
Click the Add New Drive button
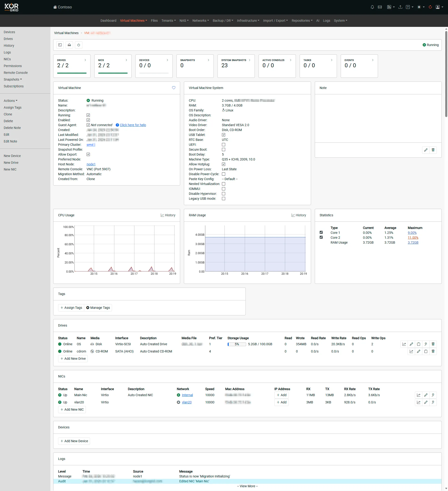click(x=73, y=359)
